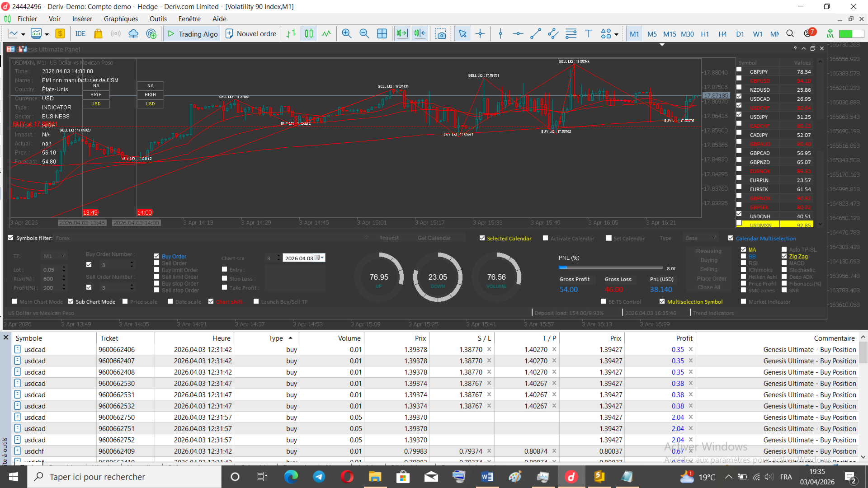Open the market shopping bag icon
The width and height of the screenshot is (868, 488).
click(98, 34)
